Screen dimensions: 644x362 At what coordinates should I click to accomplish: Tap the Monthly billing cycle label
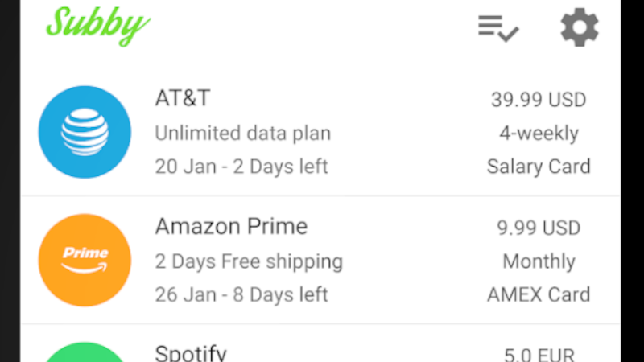pos(539,261)
